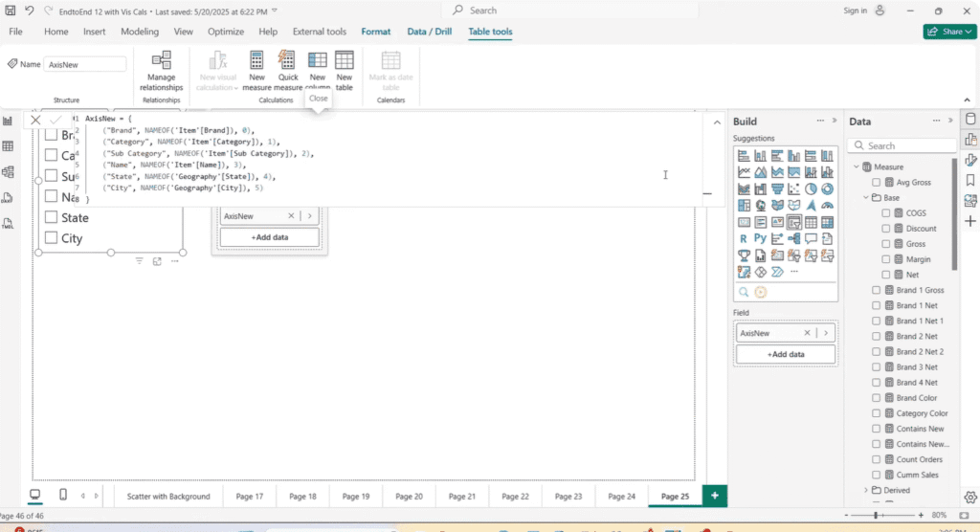The height and width of the screenshot is (532, 980).
Task: Select the Python visual
Action: 761,239
